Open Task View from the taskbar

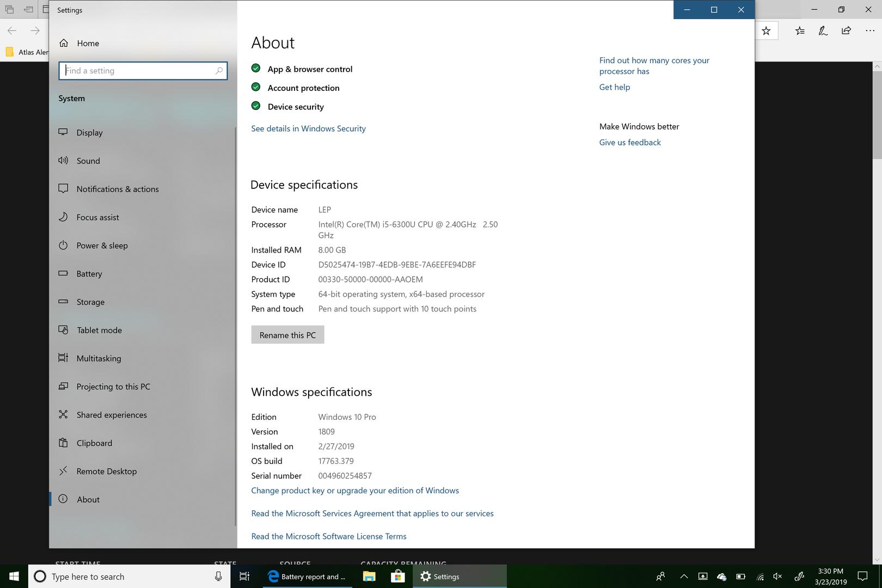244,576
